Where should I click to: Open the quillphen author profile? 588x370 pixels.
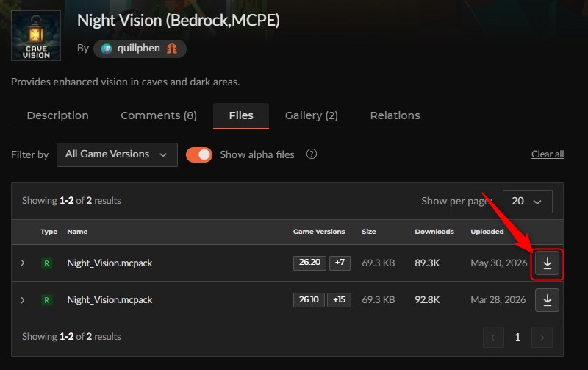pyautogui.click(x=140, y=49)
